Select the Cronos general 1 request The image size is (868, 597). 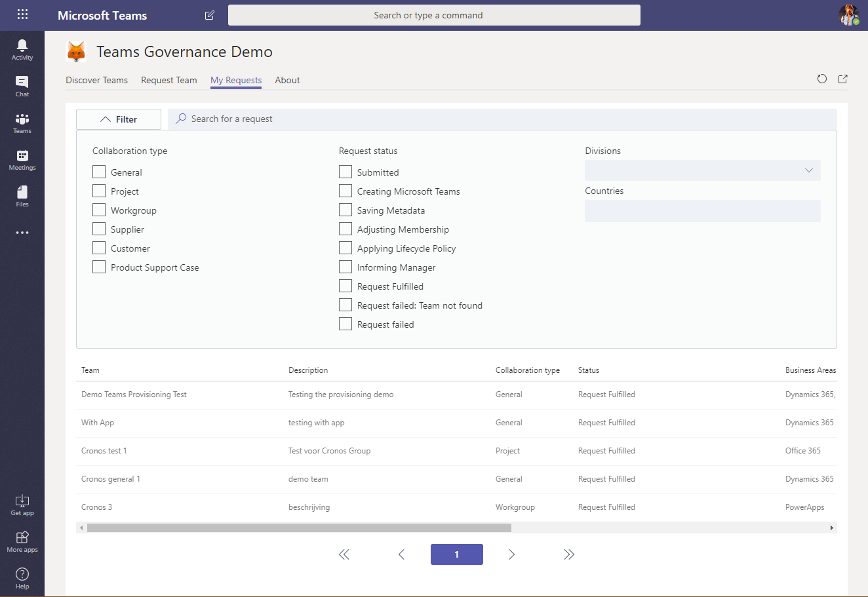456,479
